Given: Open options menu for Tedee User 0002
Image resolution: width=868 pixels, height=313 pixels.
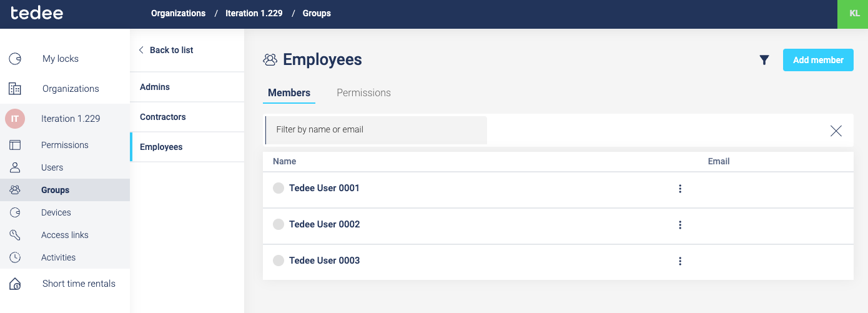Looking at the screenshot, I should coord(680,225).
